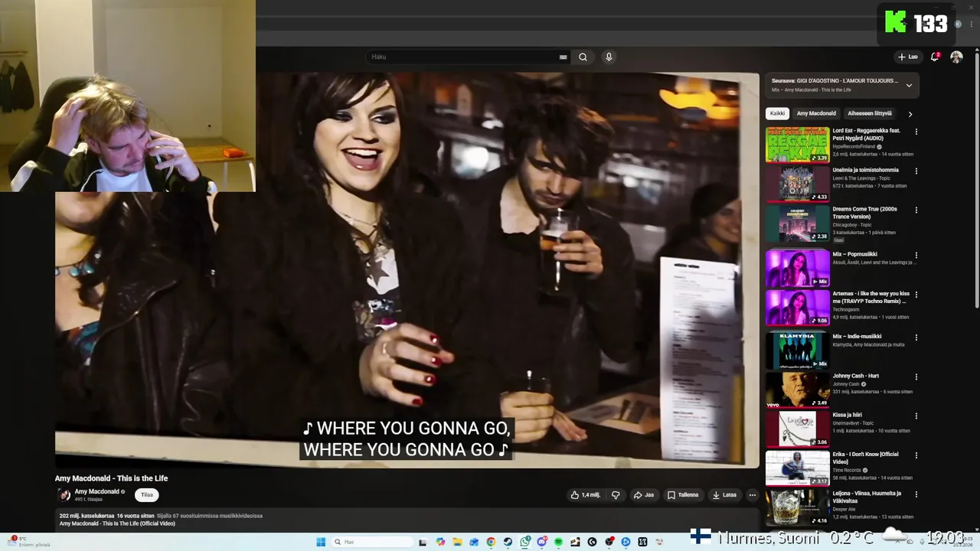Click 'Lord Est - Reggaerekka' video title
This screenshot has width=980, height=551.
click(x=867, y=134)
